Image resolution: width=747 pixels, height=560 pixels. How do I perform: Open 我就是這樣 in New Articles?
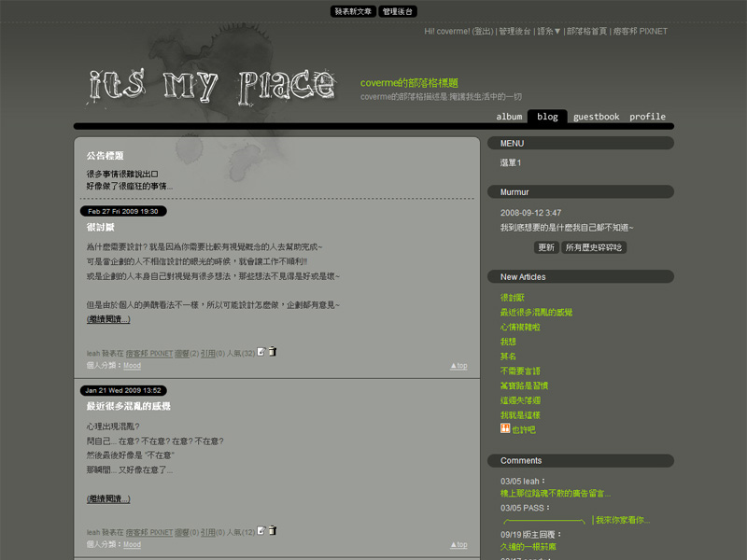click(520, 415)
